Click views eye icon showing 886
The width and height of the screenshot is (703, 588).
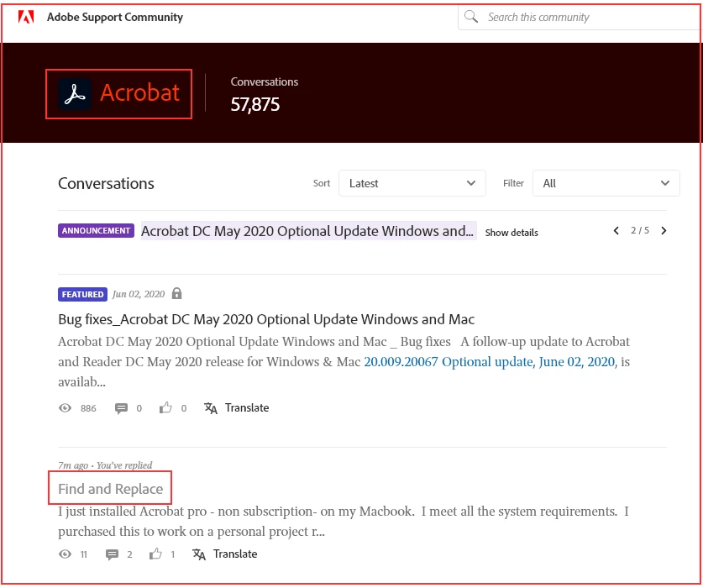tap(65, 408)
